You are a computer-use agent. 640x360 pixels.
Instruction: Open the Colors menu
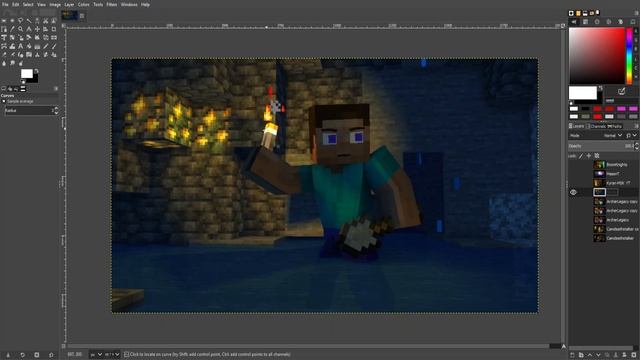(83, 4)
